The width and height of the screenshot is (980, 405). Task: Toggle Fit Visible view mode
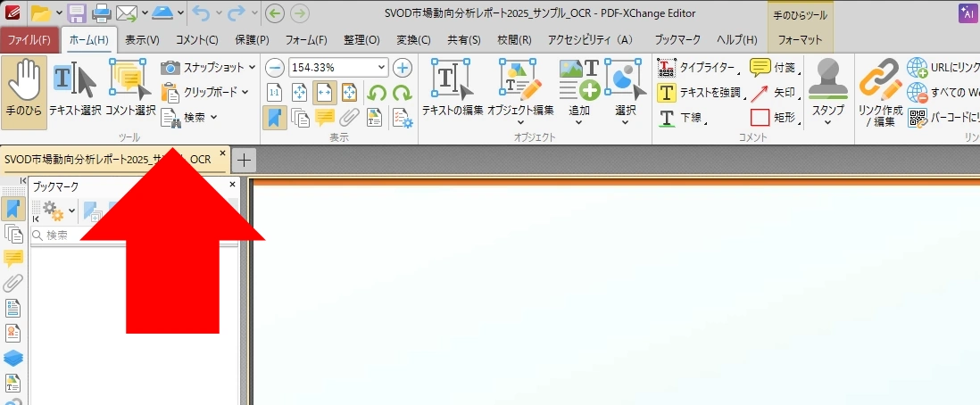[x=349, y=93]
